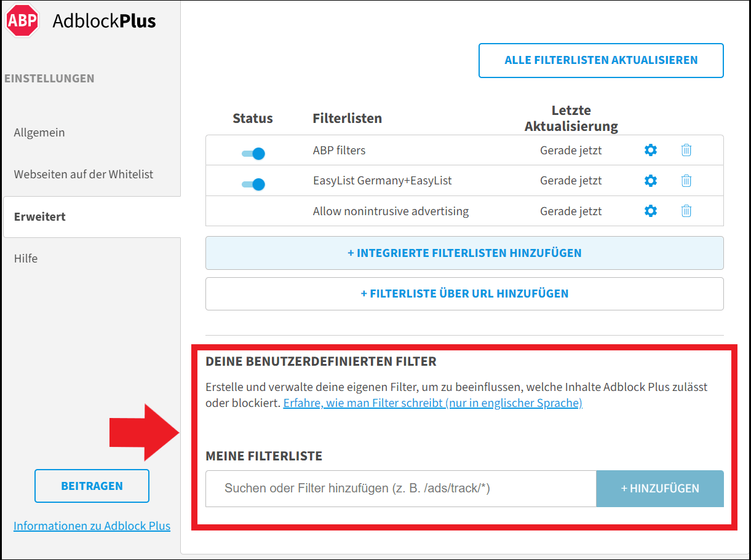Click the Einstellungen sidebar heading

[x=49, y=79]
